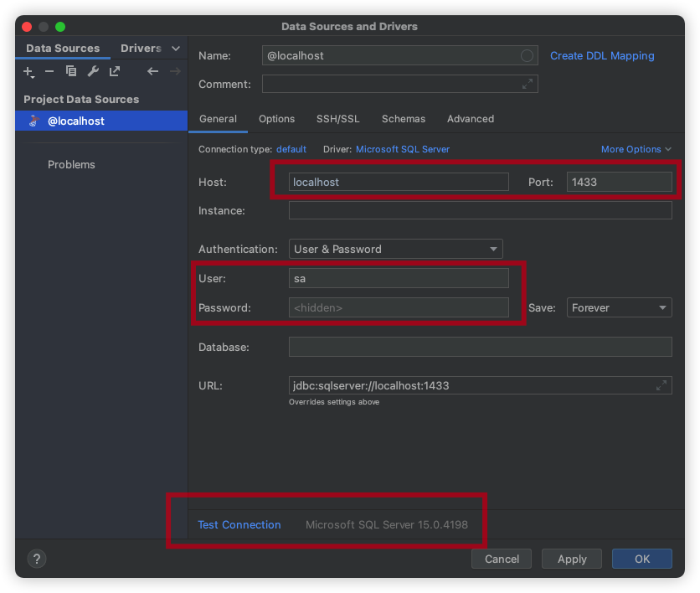Click the export/open-in-external icon in toolbar
The width and height of the screenshot is (700, 593).
[114, 71]
